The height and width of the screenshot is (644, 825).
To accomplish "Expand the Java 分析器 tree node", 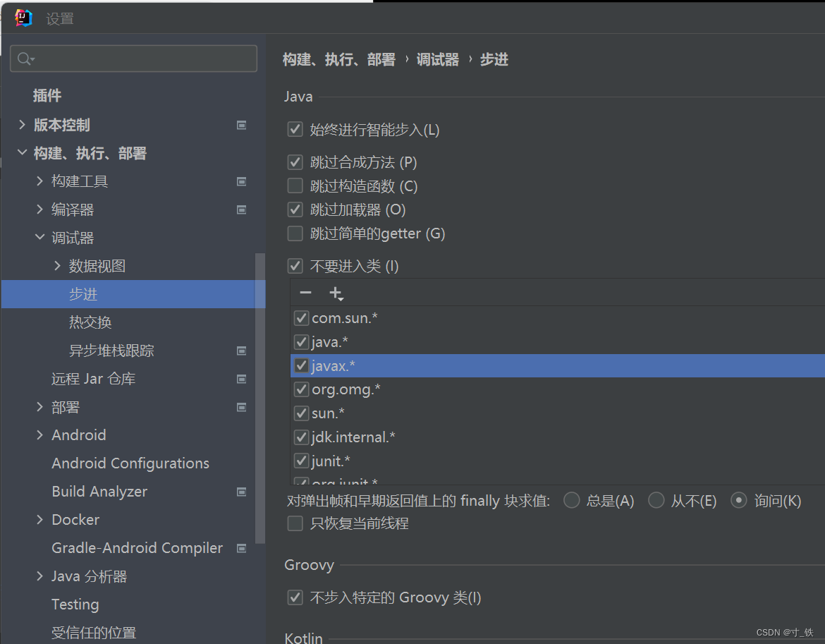I will coord(39,576).
